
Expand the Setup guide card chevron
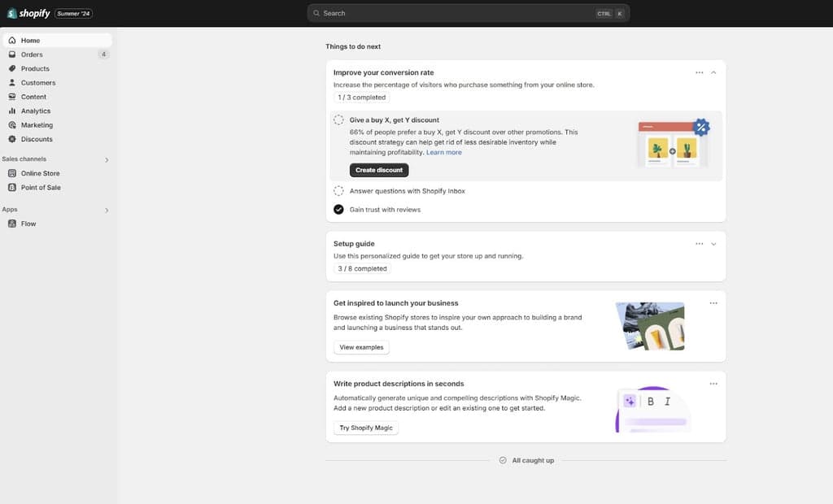click(713, 244)
